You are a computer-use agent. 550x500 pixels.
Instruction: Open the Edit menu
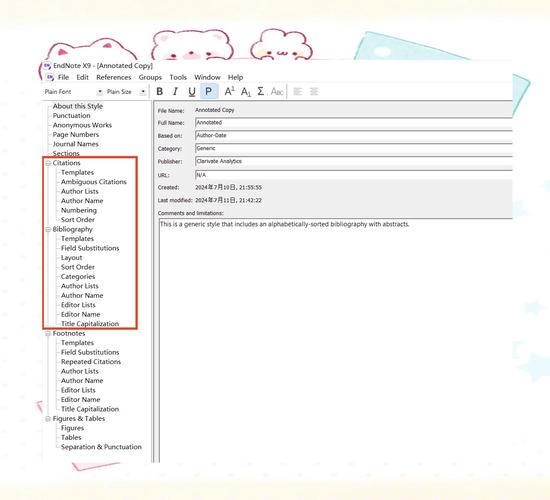coord(82,77)
